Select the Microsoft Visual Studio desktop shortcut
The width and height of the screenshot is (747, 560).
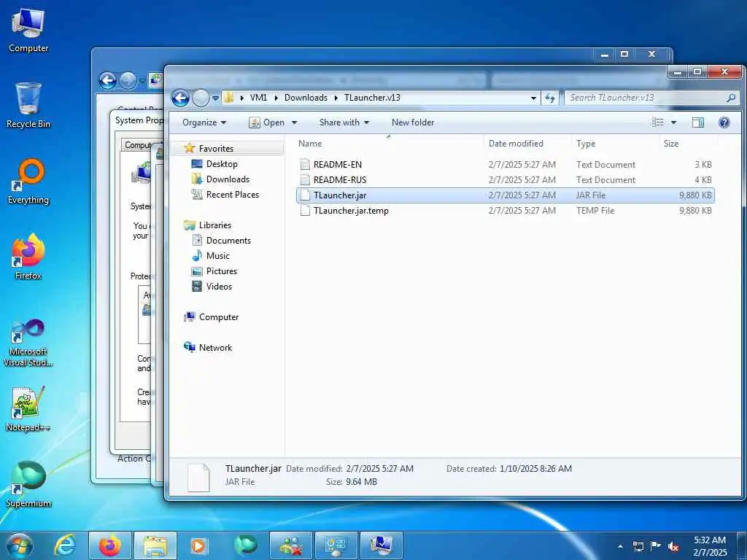(28, 343)
